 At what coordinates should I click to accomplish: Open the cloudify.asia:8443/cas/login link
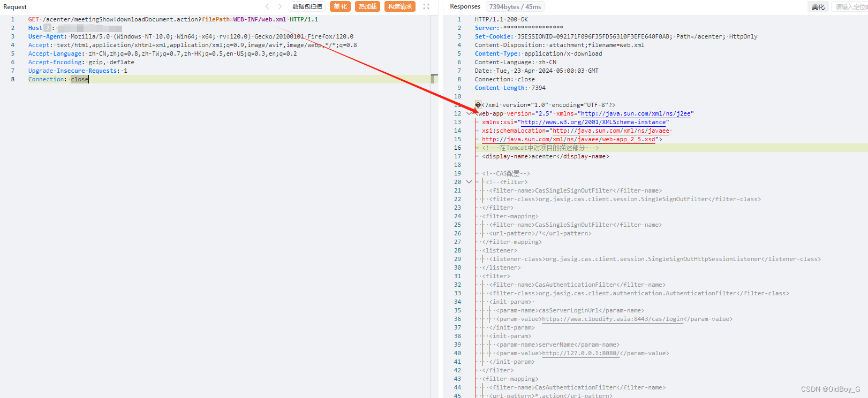(x=613, y=319)
